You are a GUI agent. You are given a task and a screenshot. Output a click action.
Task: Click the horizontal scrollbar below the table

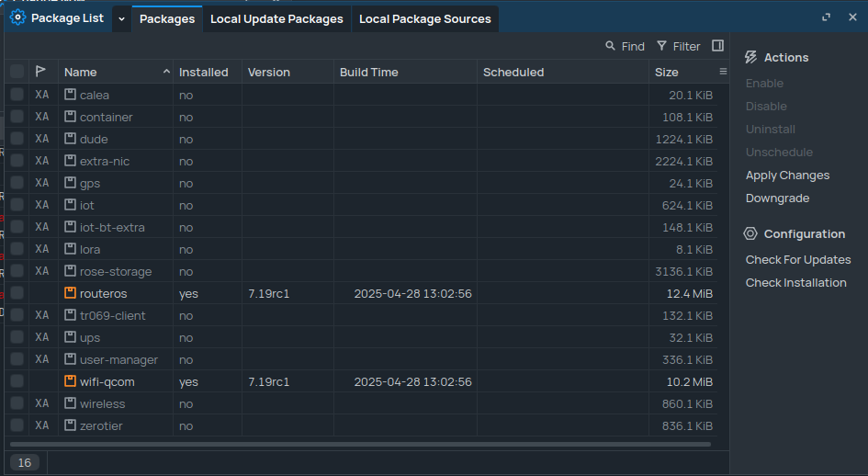point(360,445)
